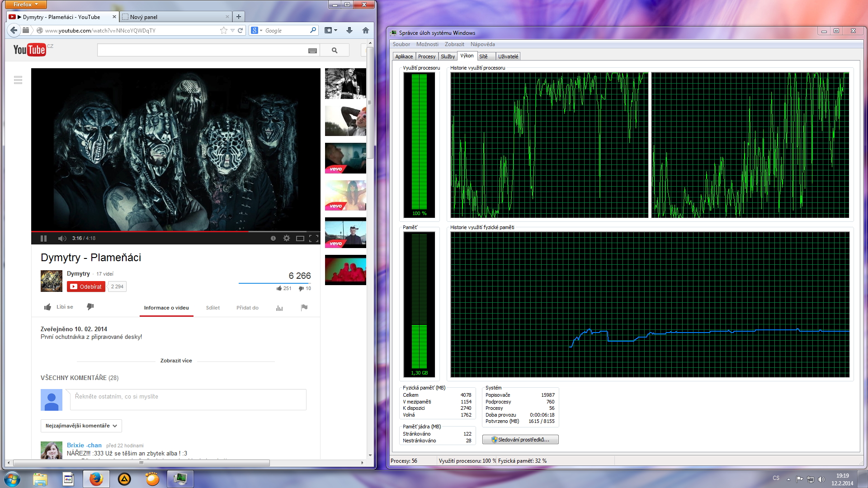Open first suggested video thumbnail
The image size is (868, 488).
click(345, 84)
